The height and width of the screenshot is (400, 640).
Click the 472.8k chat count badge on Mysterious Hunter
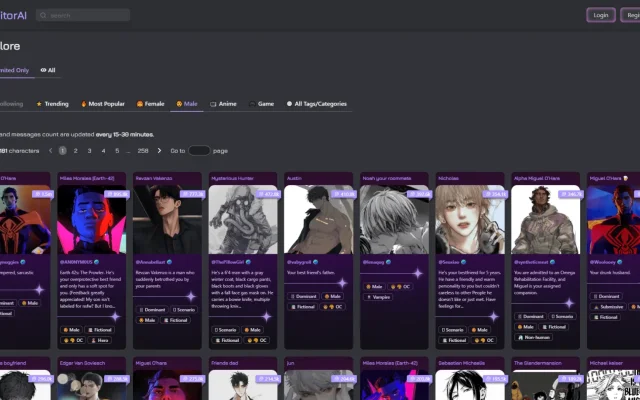click(x=268, y=194)
